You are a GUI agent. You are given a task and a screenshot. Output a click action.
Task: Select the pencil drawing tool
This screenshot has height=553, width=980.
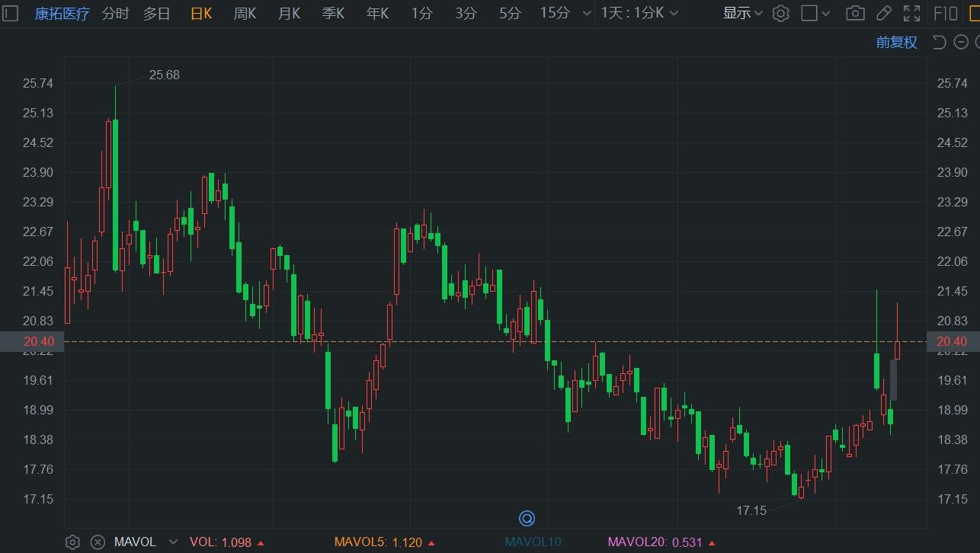click(883, 13)
